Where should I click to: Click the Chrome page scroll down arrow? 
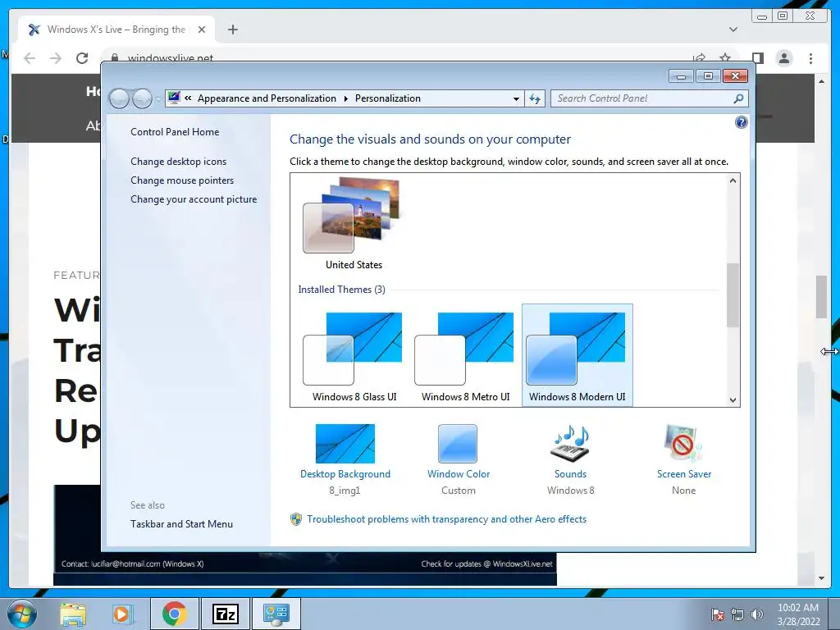pos(820,578)
